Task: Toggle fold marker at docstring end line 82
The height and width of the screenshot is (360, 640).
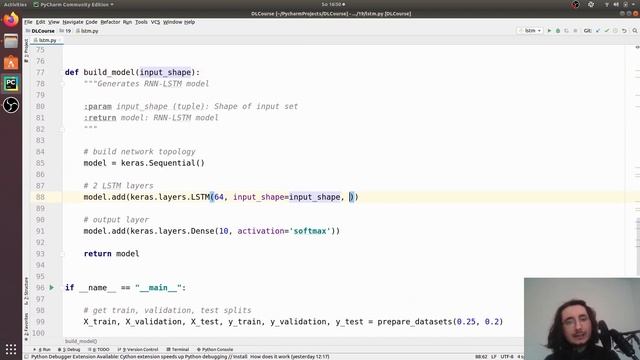Action: [x=63, y=129]
